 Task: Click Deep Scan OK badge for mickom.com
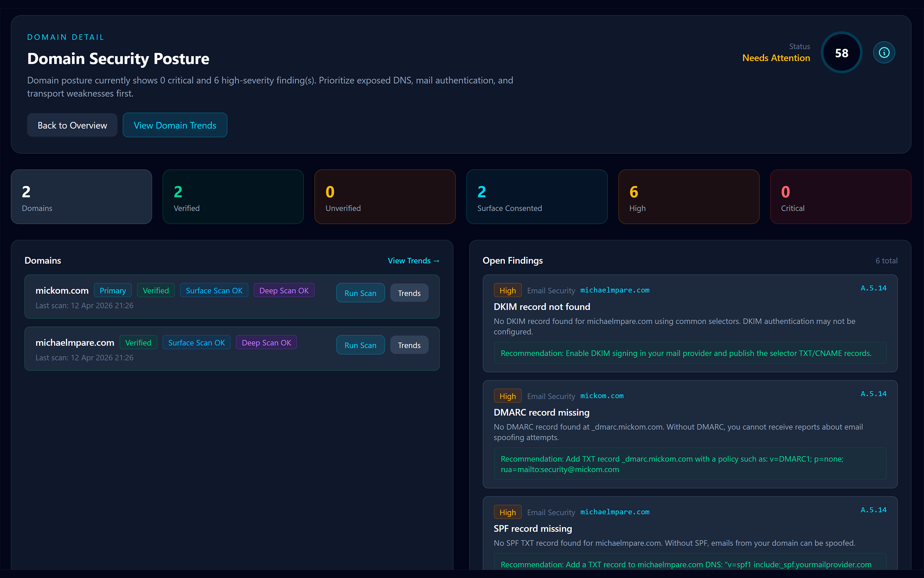284,291
